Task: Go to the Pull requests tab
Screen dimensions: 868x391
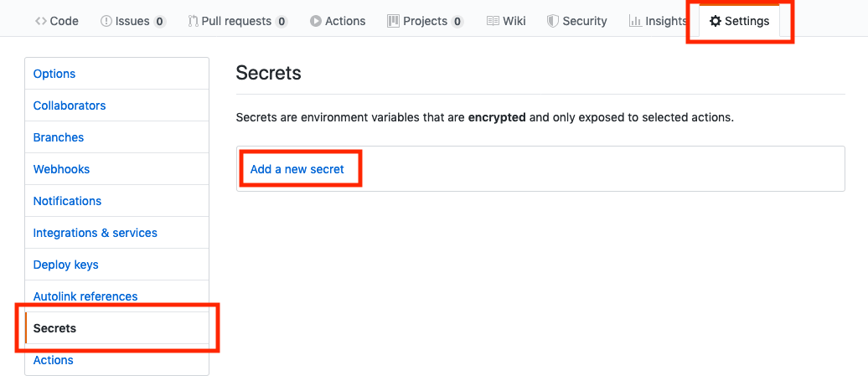Action: [x=237, y=21]
